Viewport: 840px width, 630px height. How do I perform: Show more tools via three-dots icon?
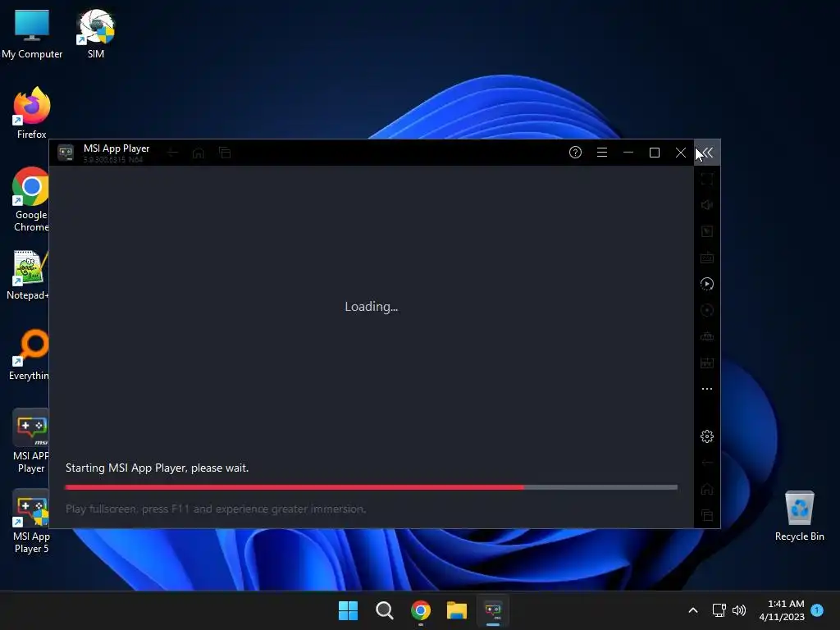click(707, 389)
